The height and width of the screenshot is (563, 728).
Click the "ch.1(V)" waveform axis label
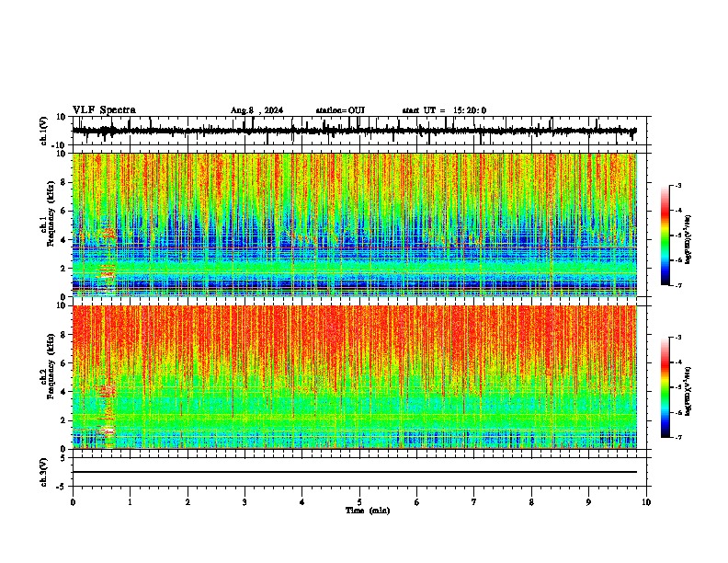pos(44,131)
